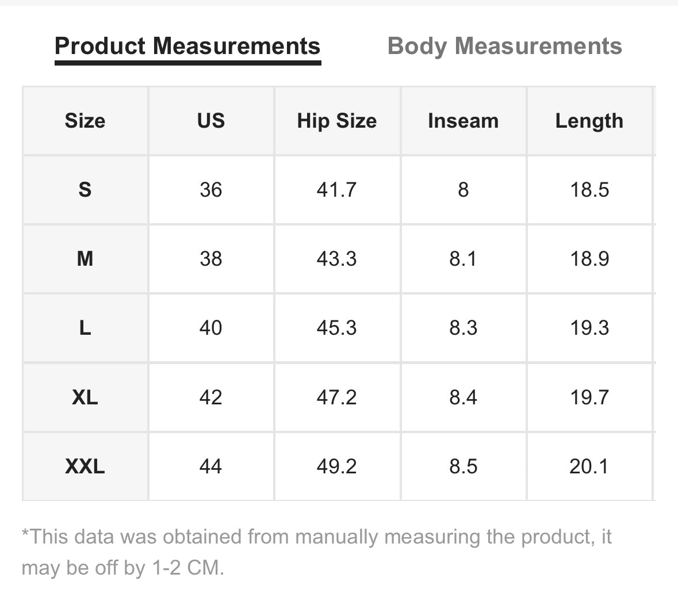Viewport: 678px width, 616px height.
Task: Select the S size row label
Action: (85, 189)
